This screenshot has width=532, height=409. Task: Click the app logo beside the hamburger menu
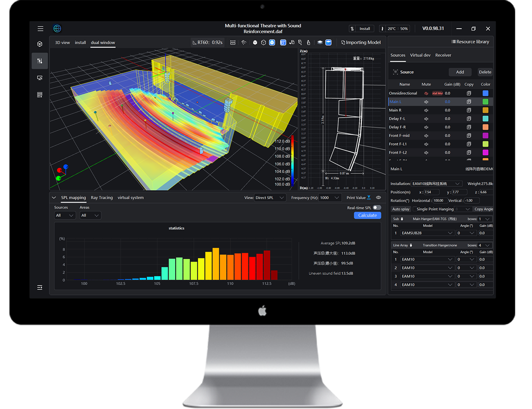57,28
